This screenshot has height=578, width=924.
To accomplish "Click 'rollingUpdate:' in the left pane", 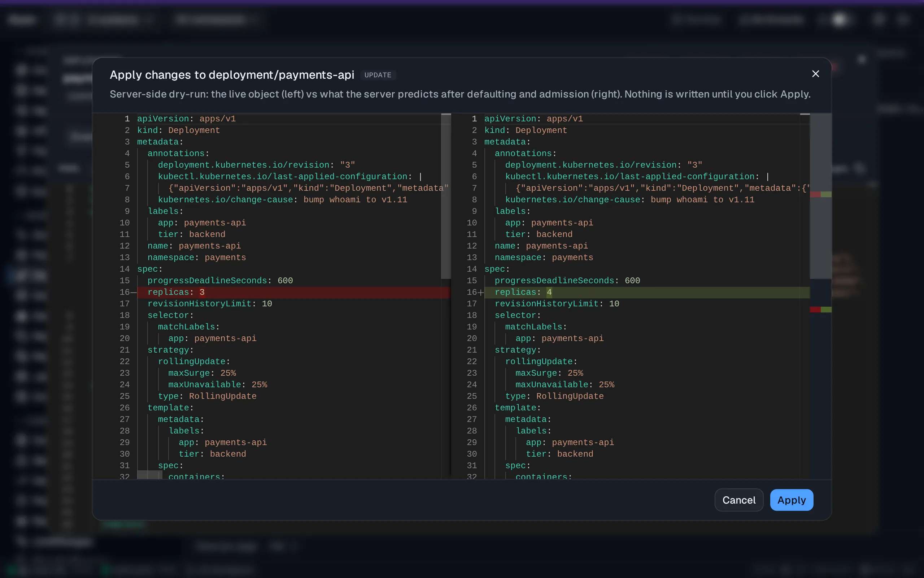I will click(x=194, y=362).
